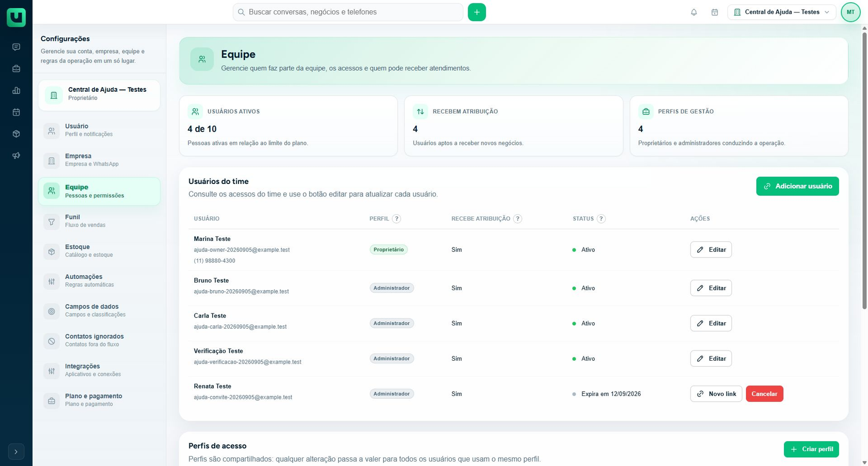The image size is (868, 466).
Task: Select the Central de Ajuda — Testes sidebar card
Action: pos(99,95)
